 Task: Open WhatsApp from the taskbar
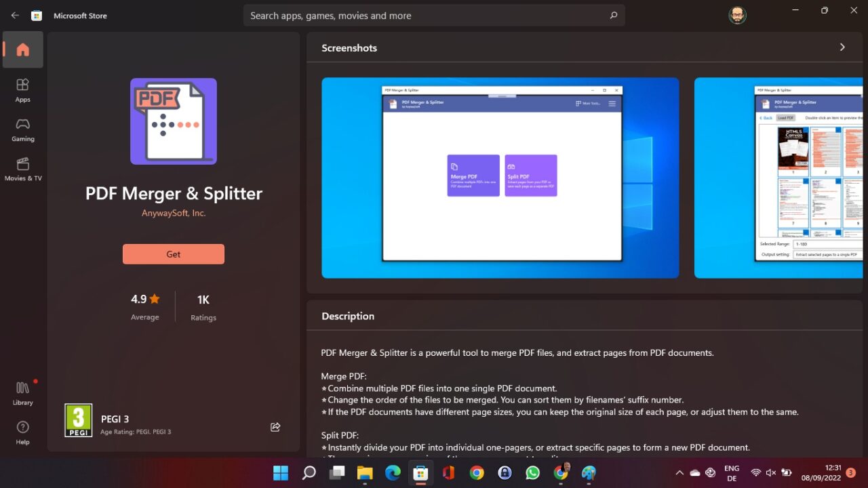pyautogui.click(x=532, y=472)
